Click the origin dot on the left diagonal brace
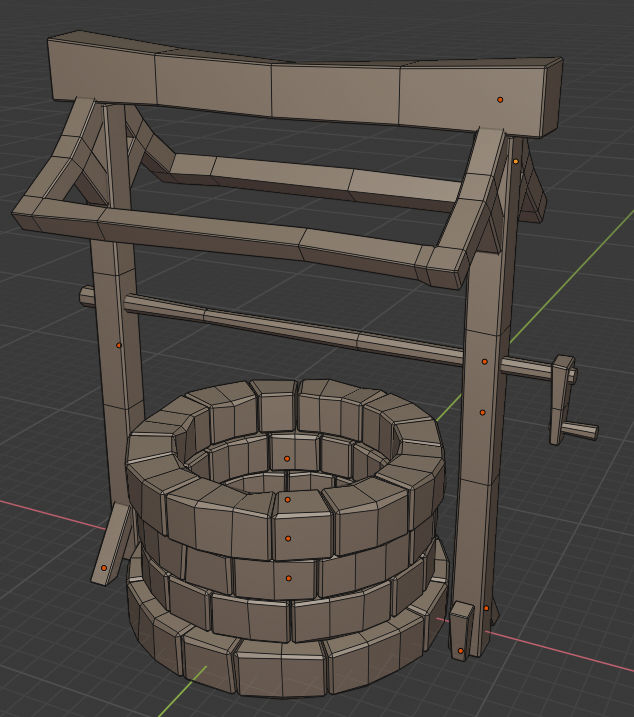Image resolution: width=634 pixels, height=717 pixels. coord(104,568)
